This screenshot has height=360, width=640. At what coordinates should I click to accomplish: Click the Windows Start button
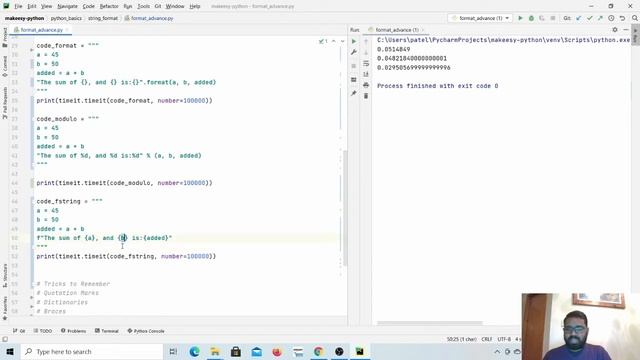(10, 351)
